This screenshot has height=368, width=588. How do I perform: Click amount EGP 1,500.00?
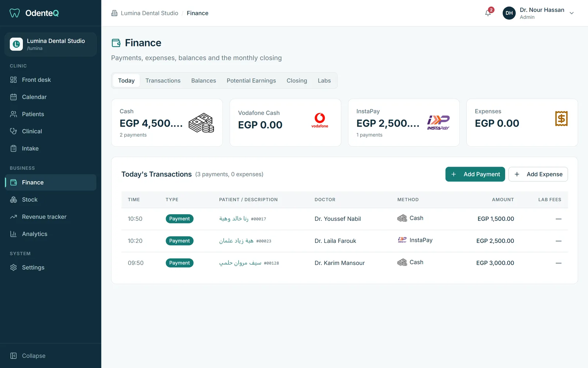point(496,219)
